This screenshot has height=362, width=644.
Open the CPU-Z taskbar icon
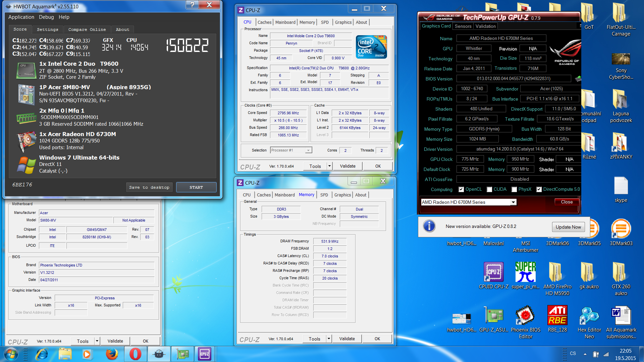(x=204, y=354)
